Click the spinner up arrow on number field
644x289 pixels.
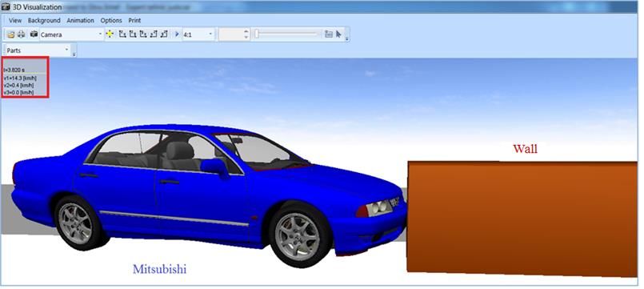click(x=246, y=32)
